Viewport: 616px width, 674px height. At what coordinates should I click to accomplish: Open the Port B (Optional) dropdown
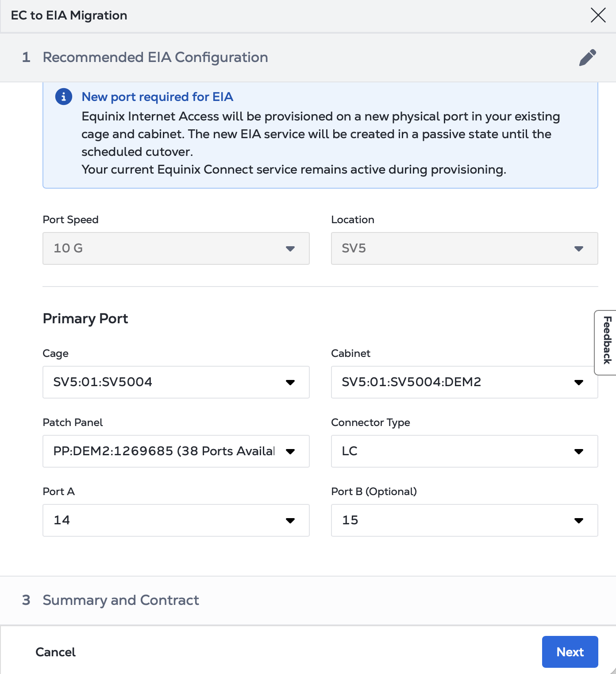pyautogui.click(x=465, y=520)
